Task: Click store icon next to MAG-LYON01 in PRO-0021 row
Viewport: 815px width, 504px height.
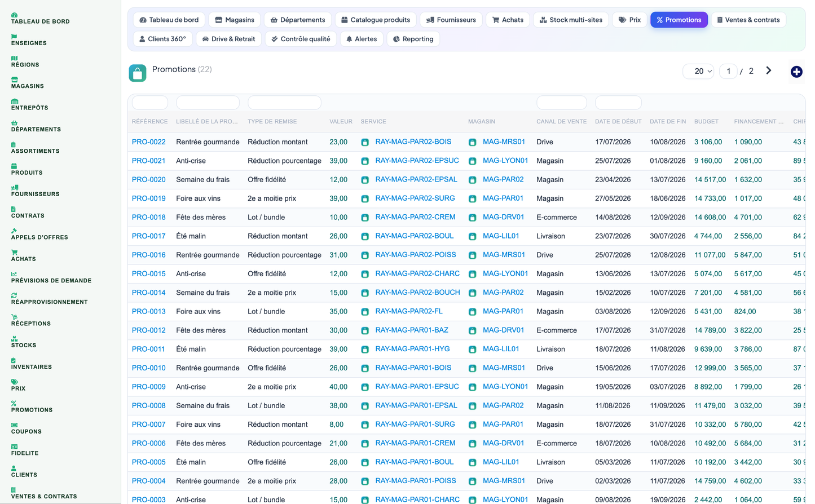Action: (x=473, y=161)
